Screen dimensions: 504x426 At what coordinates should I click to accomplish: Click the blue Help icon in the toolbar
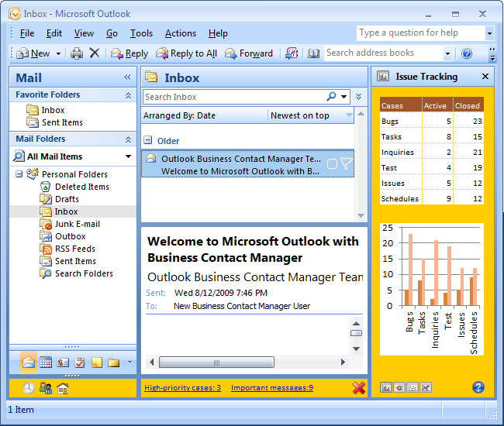click(x=466, y=53)
